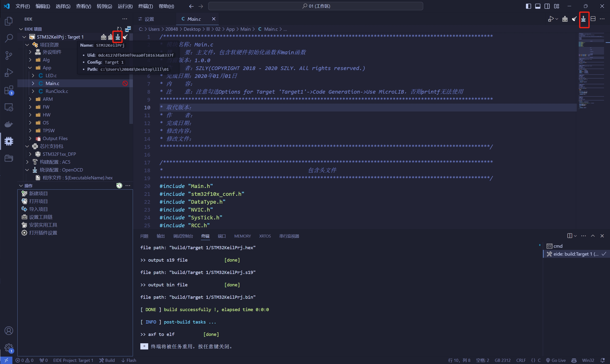The image size is (610, 364).
Task: Open the project folders view in activity bar
Action: coord(9,158)
